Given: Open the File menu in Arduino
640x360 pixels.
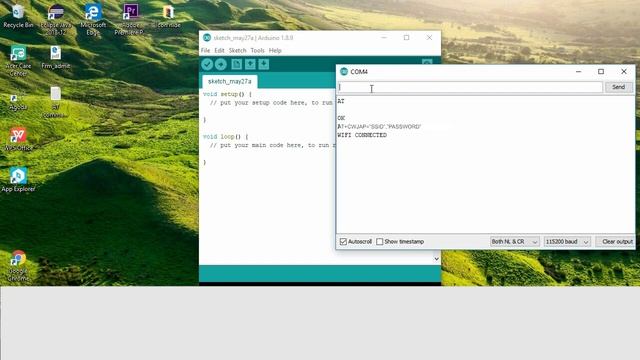Looking at the screenshot, I should 205,51.
